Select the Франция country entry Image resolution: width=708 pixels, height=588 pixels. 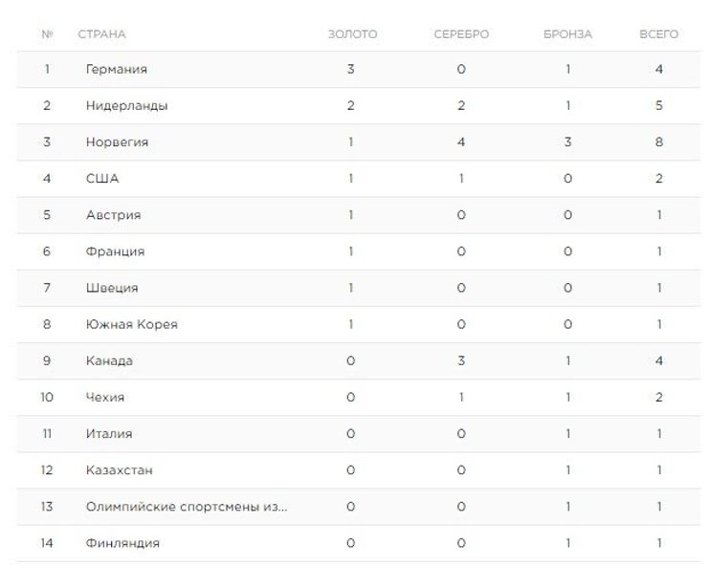[x=115, y=251]
